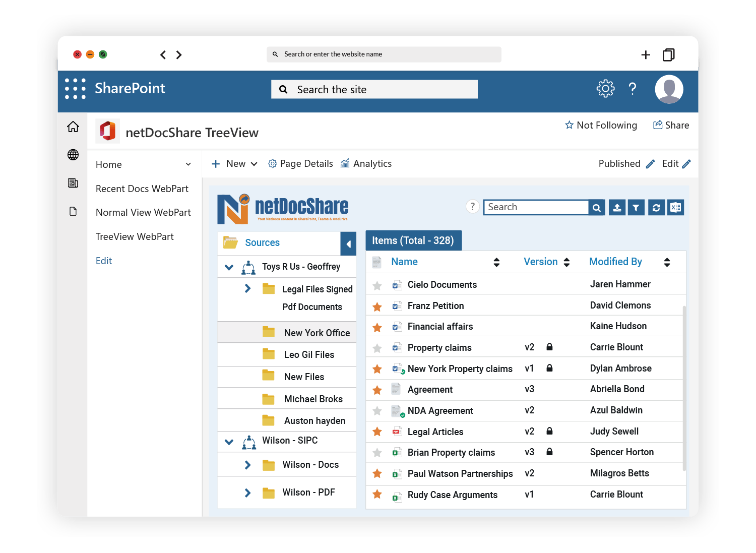
Task: Click the Office logo next to netDocShare TreeView
Action: tap(107, 131)
